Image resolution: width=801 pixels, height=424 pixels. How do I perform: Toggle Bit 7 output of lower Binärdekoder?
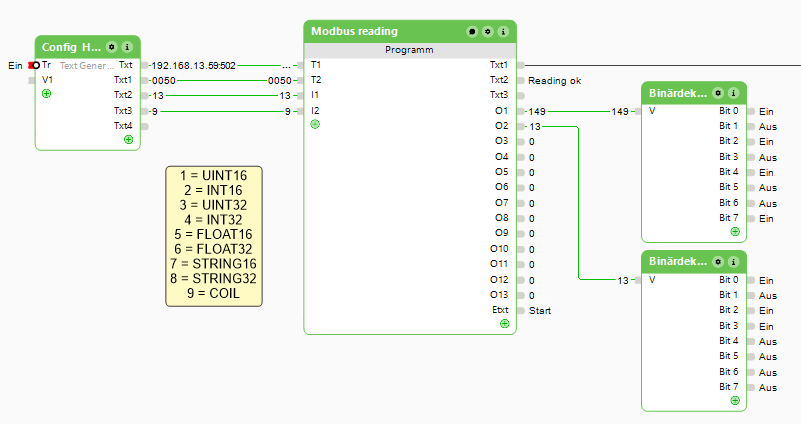pyautogui.click(x=750, y=387)
